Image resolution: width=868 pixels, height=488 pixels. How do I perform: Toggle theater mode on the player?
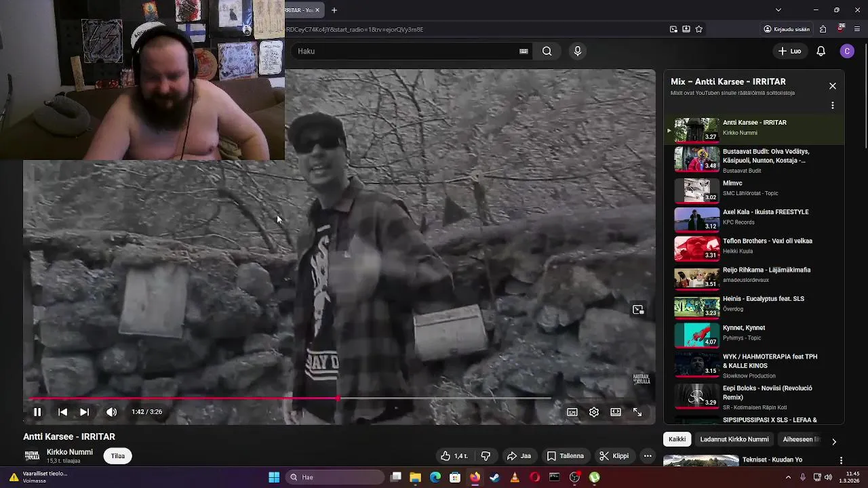[616, 412]
